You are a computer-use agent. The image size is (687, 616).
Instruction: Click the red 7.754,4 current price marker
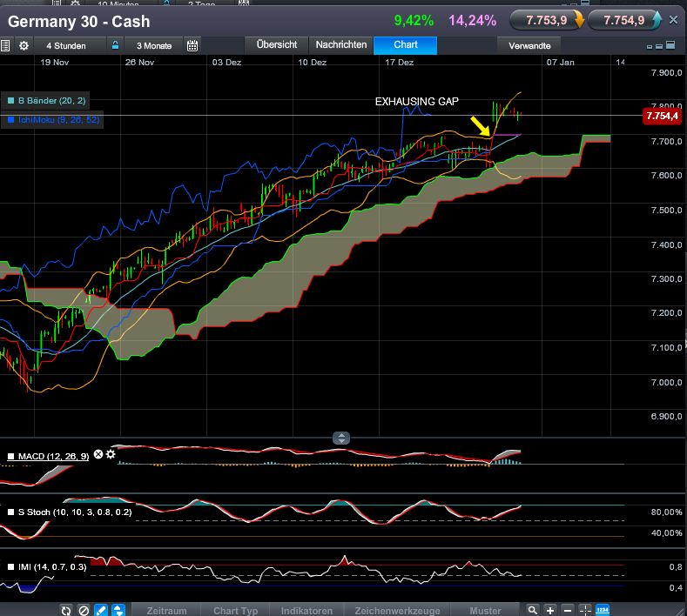[x=662, y=116]
